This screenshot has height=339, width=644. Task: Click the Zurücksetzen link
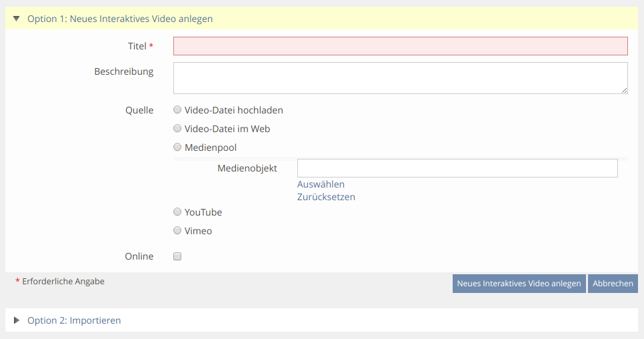tap(326, 197)
